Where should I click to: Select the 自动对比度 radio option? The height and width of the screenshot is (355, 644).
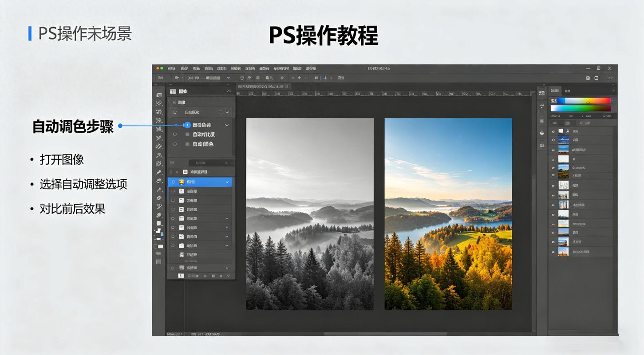(x=187, y=134)
